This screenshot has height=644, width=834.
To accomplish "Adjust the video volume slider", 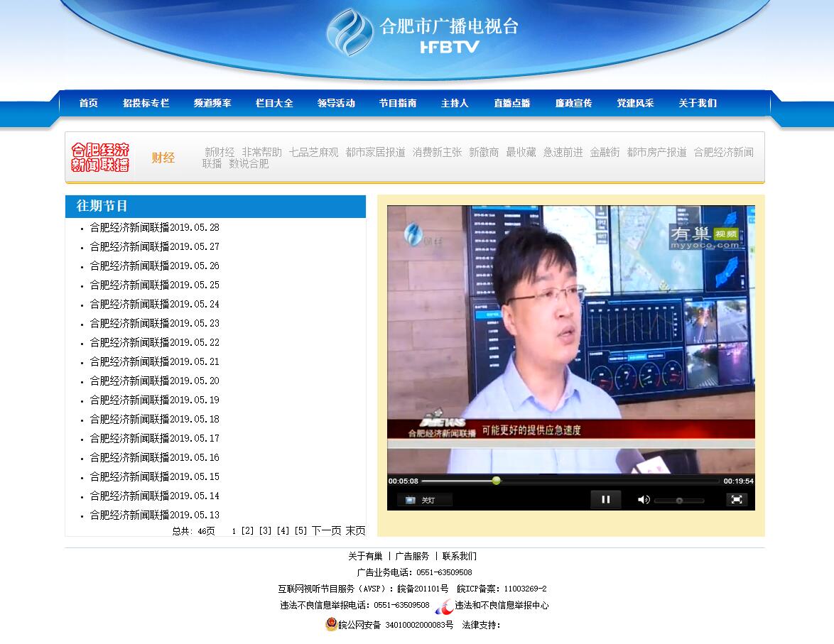I will coord(679,501).
